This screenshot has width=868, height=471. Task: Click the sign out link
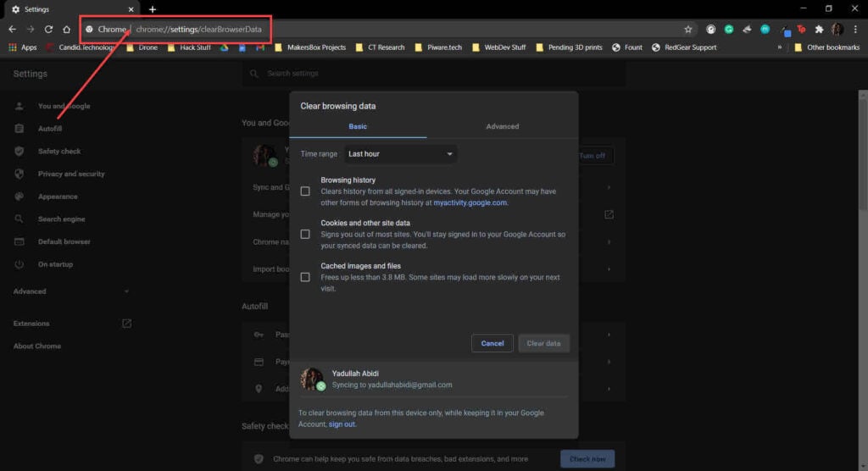point(342,424)
